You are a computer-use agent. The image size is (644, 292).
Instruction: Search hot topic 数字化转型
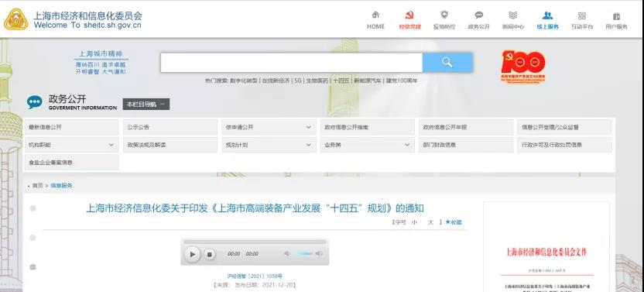244,81
